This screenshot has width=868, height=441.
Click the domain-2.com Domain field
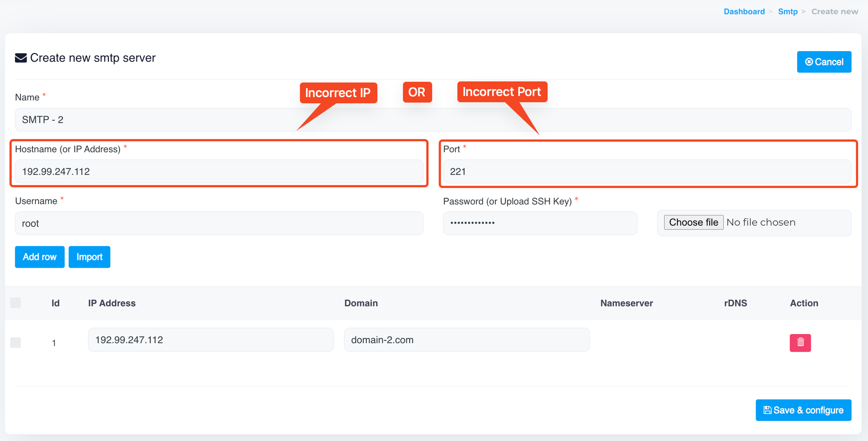pos(466,340)
